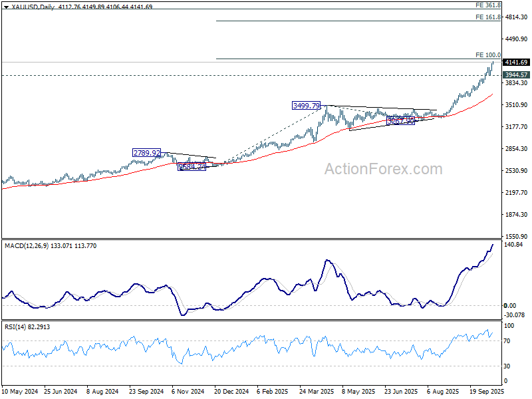This screenshot has height=399, width=532.
Task: Select the FE 361.8 Fibonacci label
Action: 487,5
